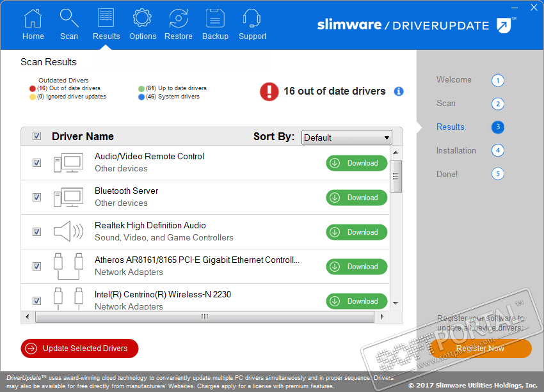The width and height of the screenshot is (544, 392).
Task: Click computer icon for Audio/Video Remote Control
Action: click(68, 162)
